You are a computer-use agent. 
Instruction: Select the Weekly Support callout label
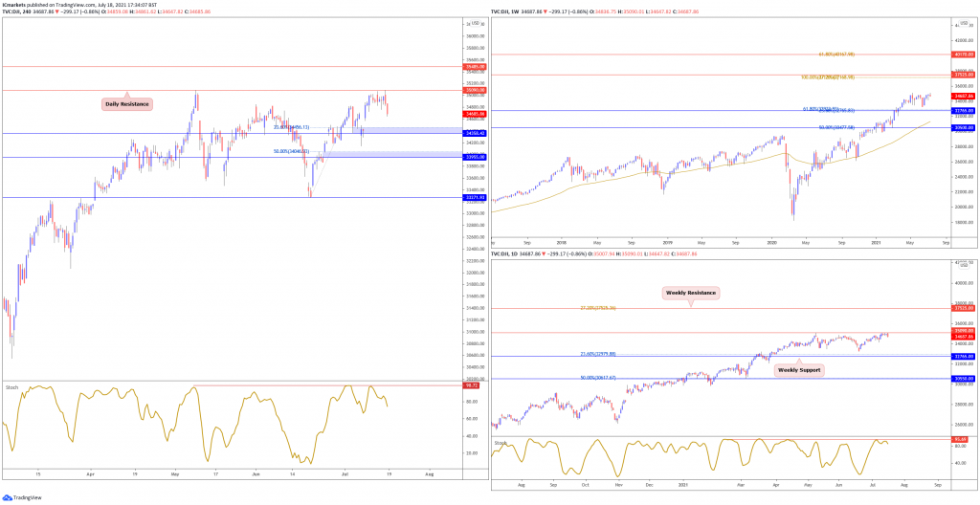[800, 370]
